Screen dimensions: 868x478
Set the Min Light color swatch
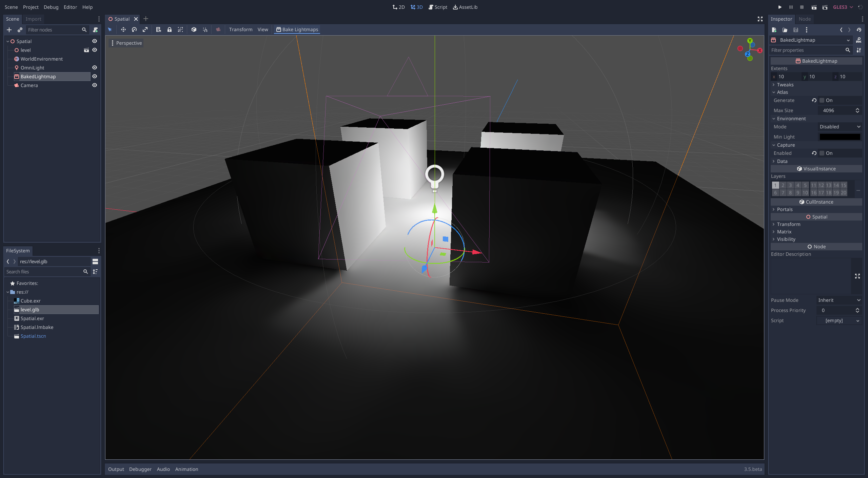[x=840, y=137]
